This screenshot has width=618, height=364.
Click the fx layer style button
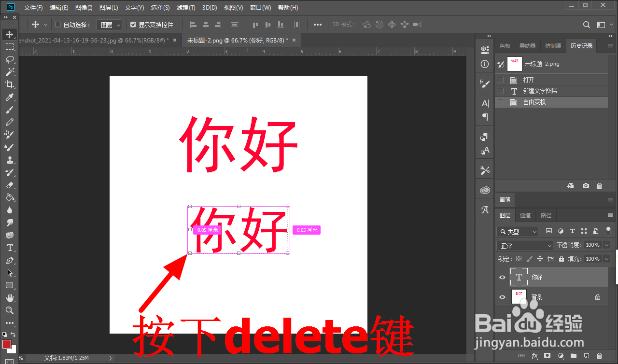tap(534, 356)
